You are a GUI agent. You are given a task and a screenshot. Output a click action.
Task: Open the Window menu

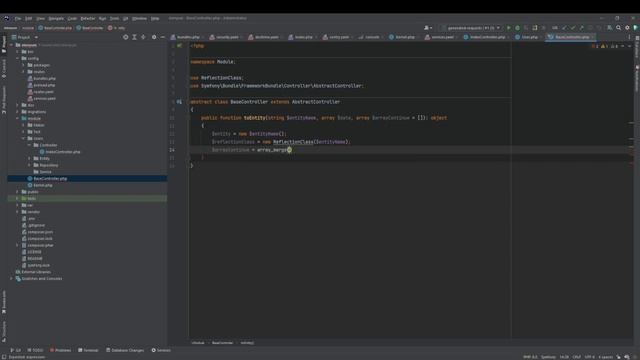click(139, 18)
